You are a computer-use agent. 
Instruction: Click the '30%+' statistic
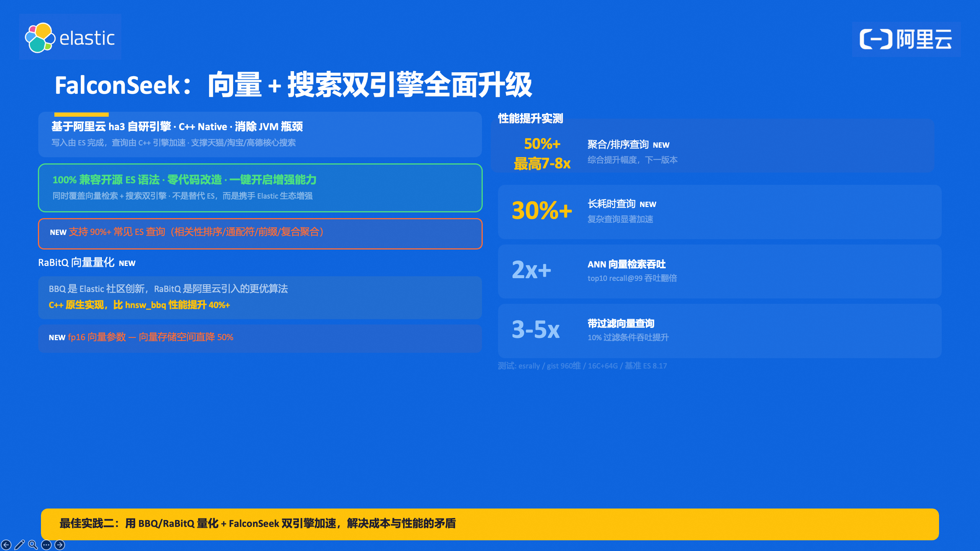pos(542,210)
